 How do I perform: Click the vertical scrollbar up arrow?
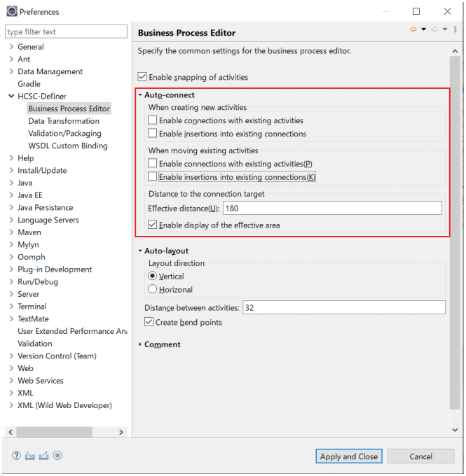(455, 51)
